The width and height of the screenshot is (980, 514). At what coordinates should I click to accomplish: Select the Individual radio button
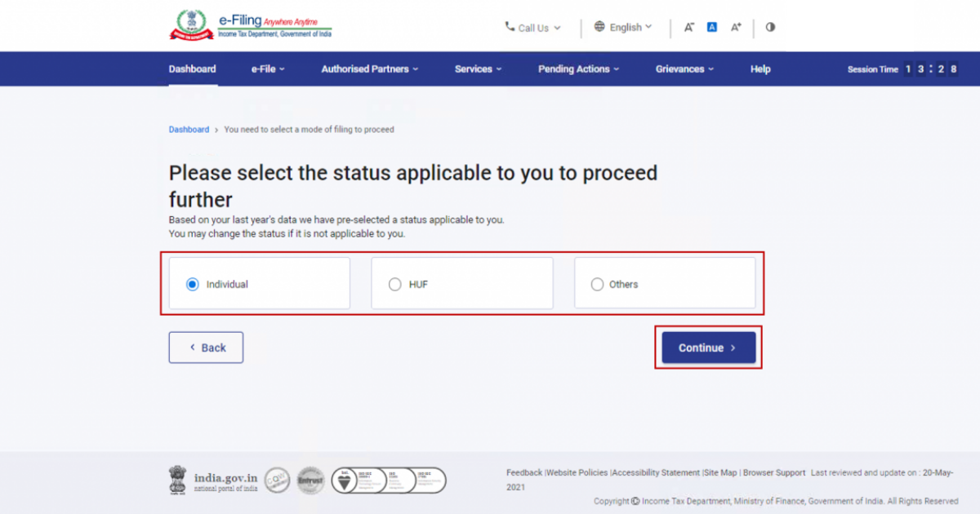192,284
